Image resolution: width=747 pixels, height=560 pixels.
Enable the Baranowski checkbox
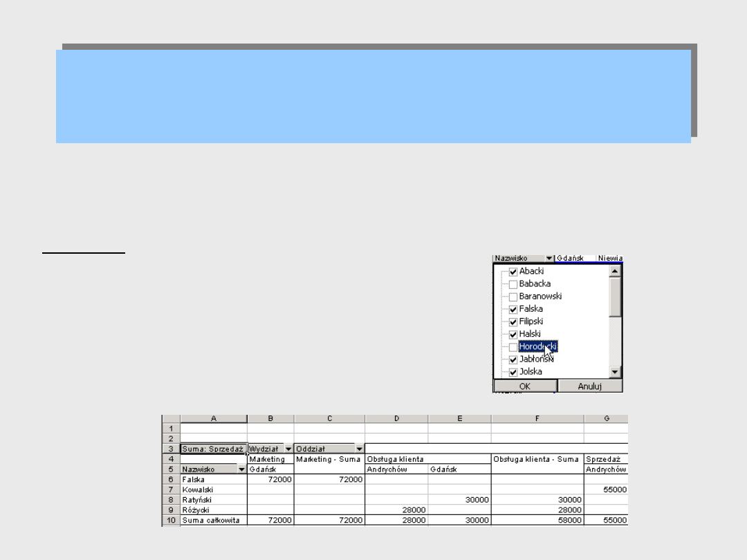tap(513, 297)
